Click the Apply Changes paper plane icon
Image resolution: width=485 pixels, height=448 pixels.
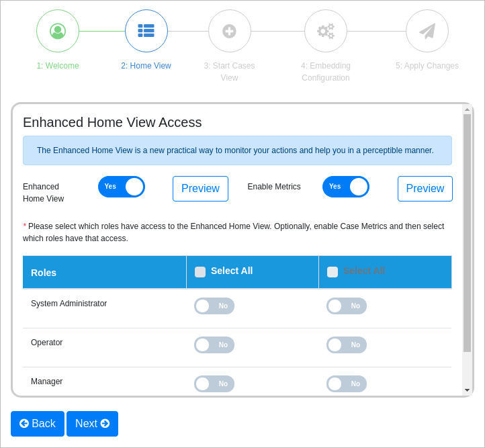427,31
